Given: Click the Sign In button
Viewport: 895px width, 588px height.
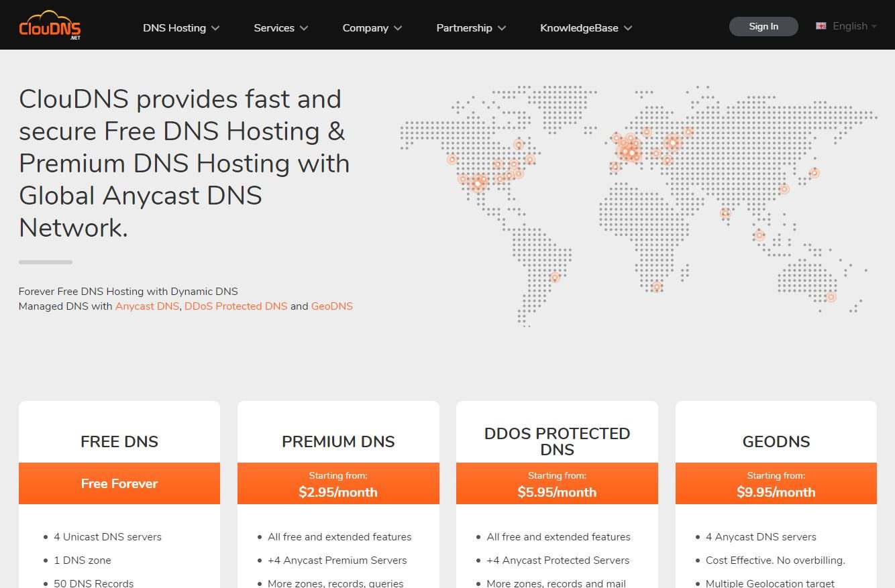Looking at the screenshot, I should [x=763, y=26].
